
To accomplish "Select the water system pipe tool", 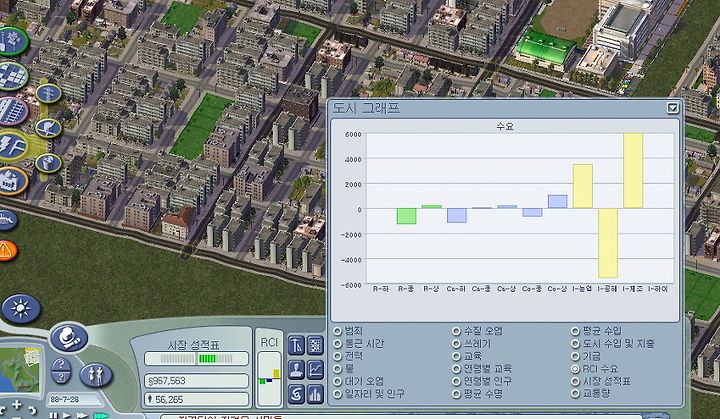I will (x=48, y=128).
